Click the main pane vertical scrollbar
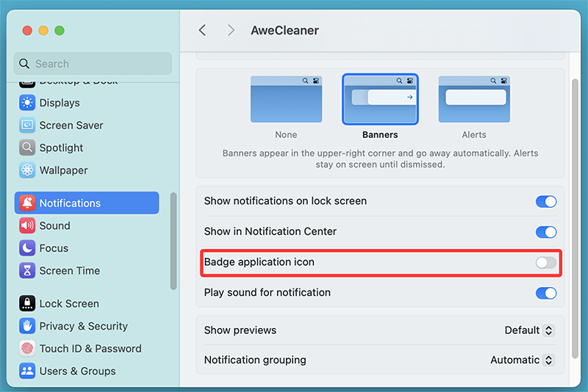Viewport: 588px width, 392px height. click(575, 219)
